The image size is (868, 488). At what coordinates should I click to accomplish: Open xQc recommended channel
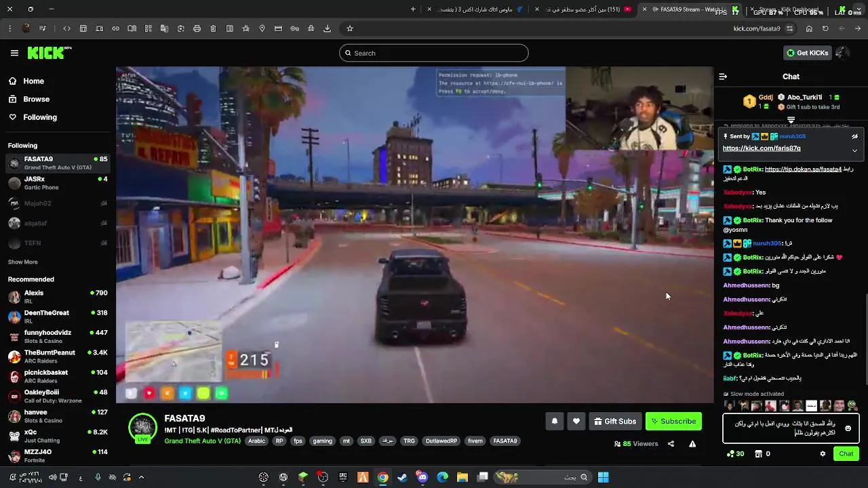click(x=58, y=436)
